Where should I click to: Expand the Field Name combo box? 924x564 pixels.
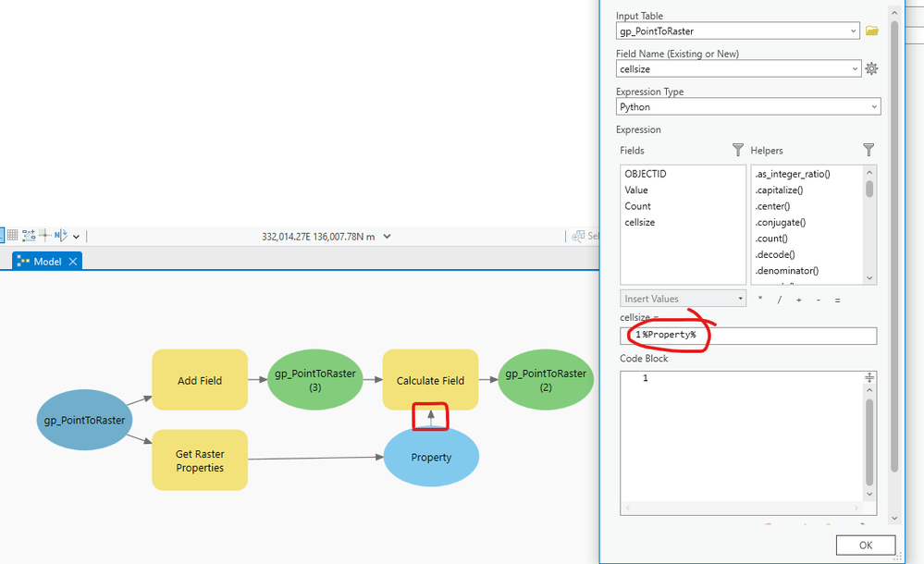855,69
